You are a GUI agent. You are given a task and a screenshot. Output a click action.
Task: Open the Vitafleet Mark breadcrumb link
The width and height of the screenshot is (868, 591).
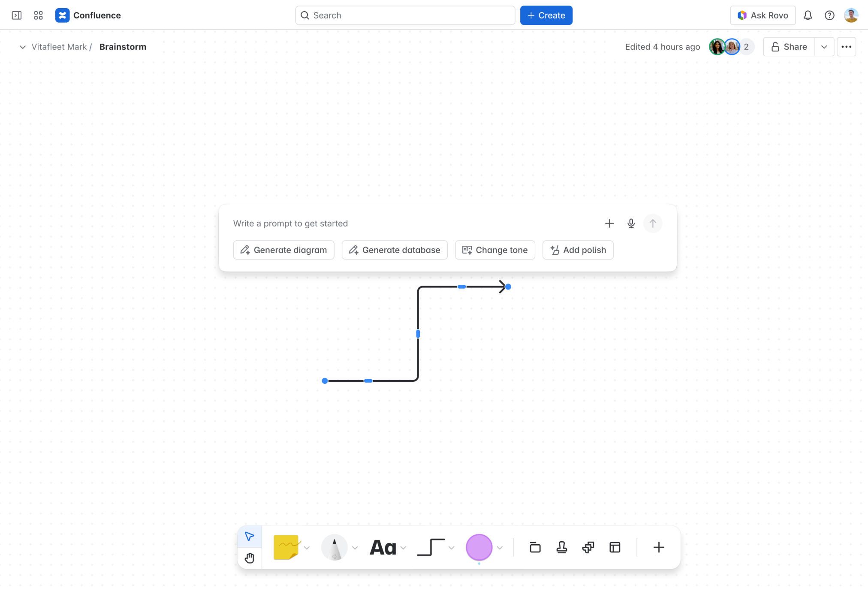59,47
